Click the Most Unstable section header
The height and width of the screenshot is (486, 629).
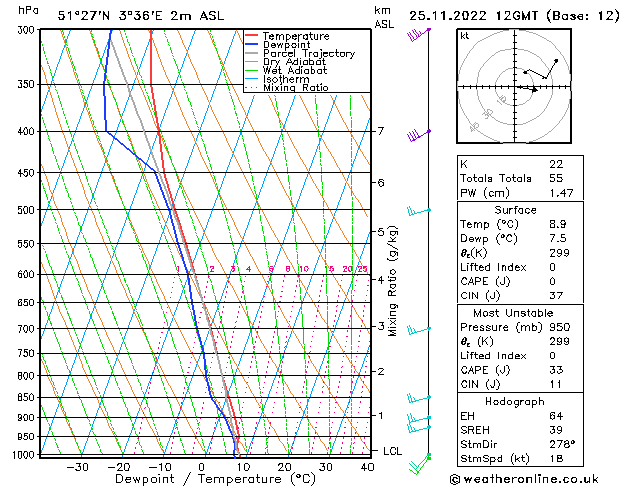514,313
